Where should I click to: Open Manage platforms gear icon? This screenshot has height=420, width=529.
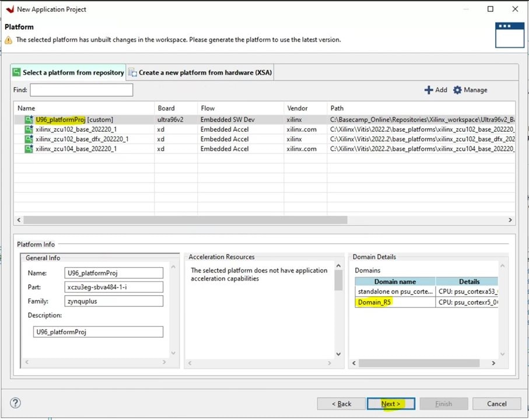[x=457, y=90]
